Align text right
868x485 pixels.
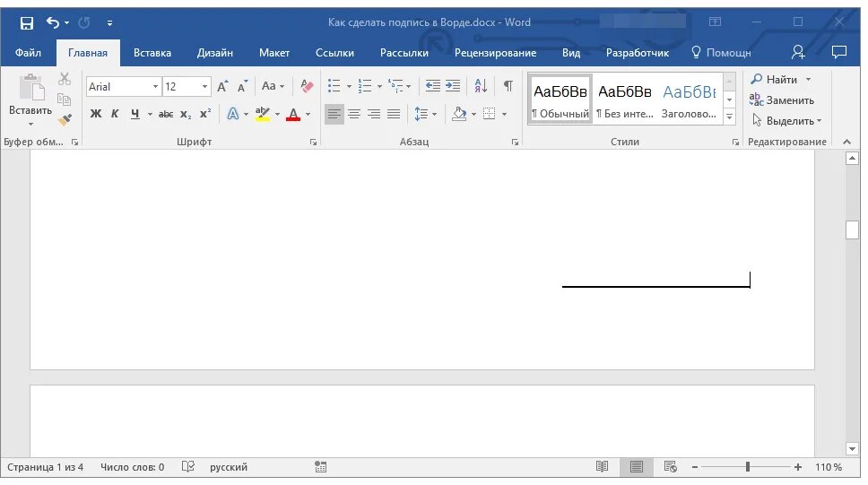(x=374, y=114)
